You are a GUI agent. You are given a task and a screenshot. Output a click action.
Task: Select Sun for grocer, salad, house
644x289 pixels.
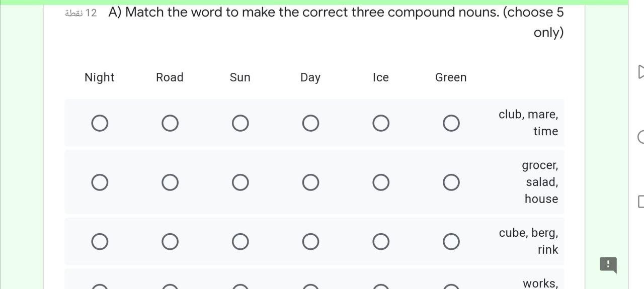pyautogui.click(x=240, y=182)
